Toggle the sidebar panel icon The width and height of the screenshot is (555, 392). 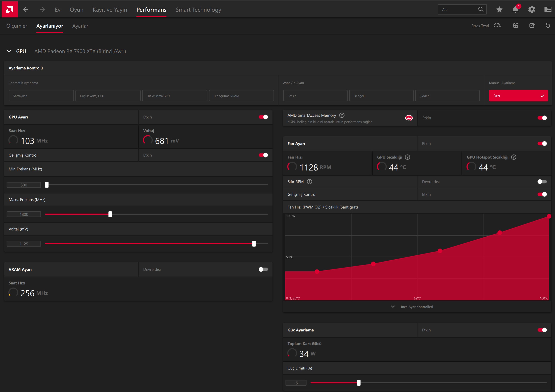pos(548,9)
